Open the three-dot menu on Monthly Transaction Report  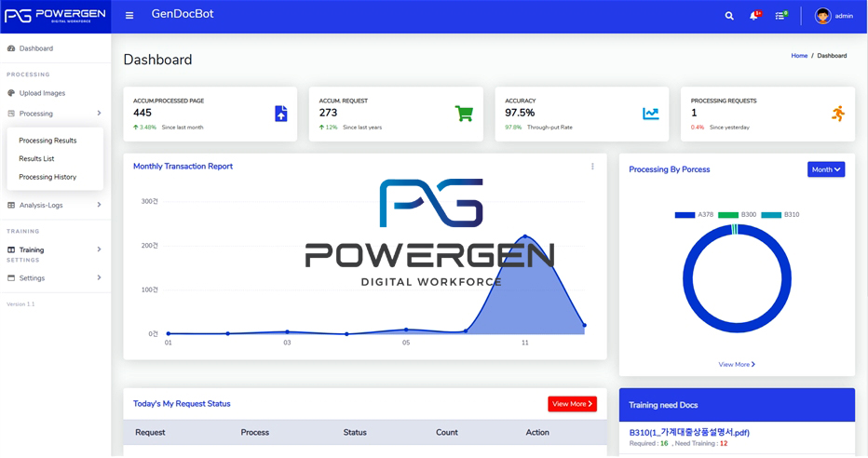(x=592, y=167)
